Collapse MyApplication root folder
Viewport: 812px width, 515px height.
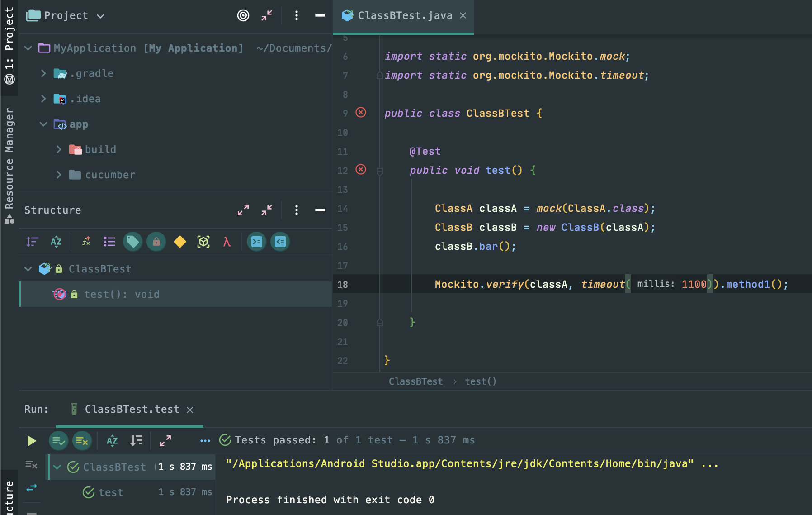coord(28,48)
